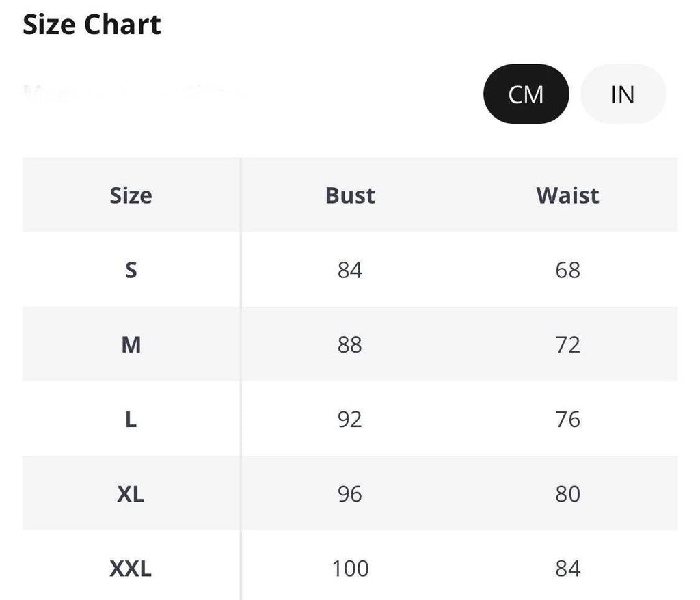Select the Bust column header
This screenshot has width=700, height=600.
pos(350,195)
